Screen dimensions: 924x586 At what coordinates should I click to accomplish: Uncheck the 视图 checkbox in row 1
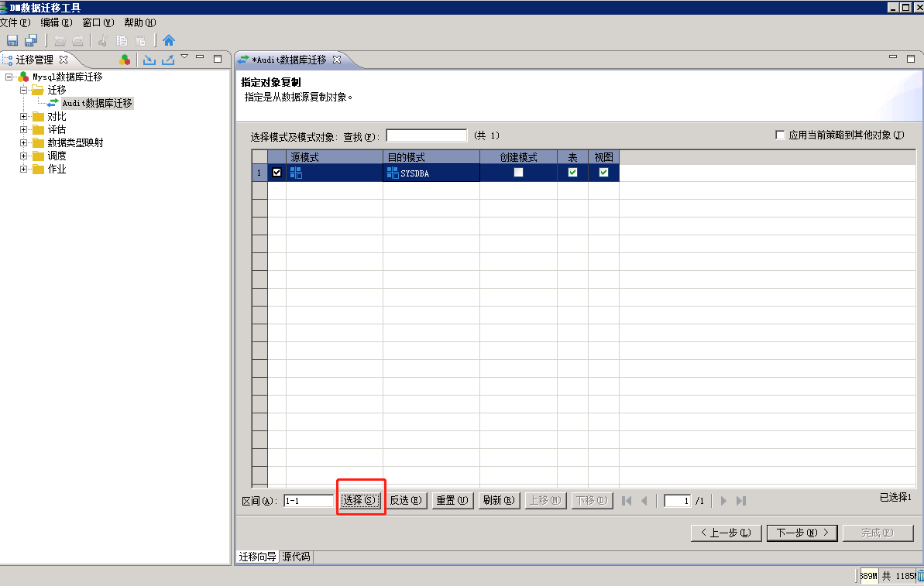pyautogui.click(x=603, y=173)
